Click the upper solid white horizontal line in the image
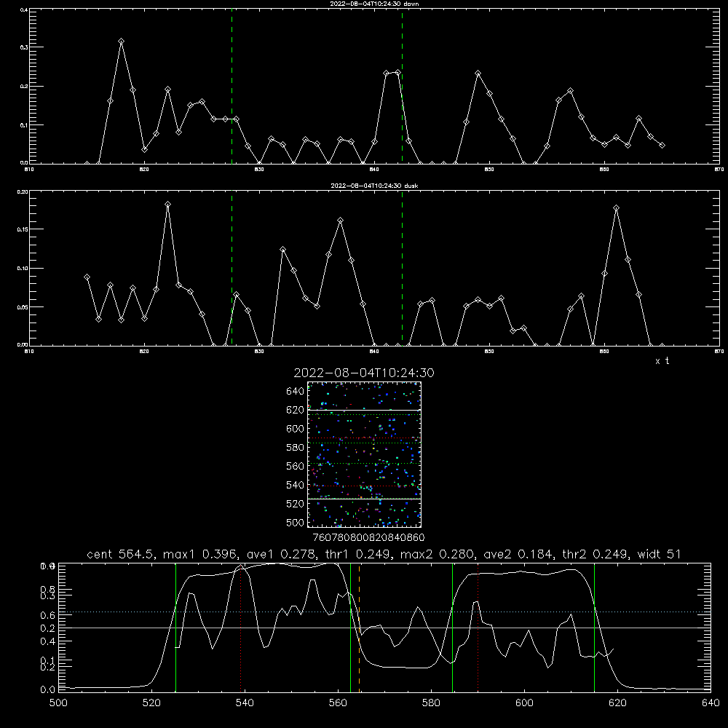This screenshot has width=728, height=728. (365, 410)
